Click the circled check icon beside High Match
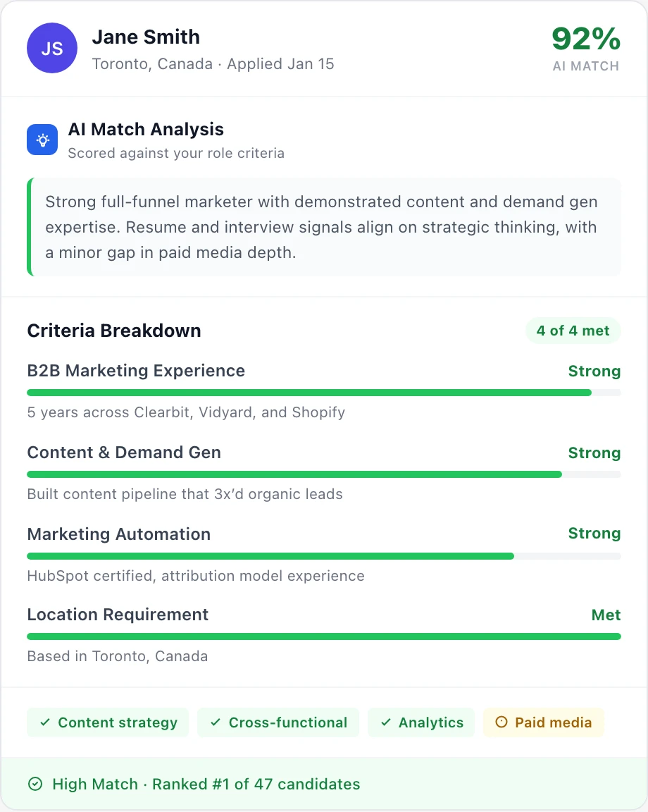 point(35,784)
